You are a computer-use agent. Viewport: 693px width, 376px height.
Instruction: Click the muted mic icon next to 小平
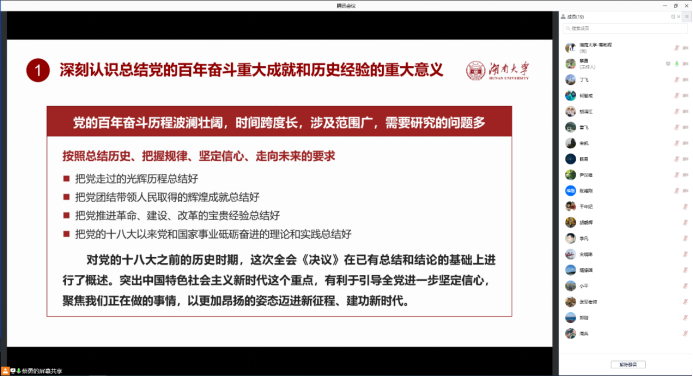click(x=685, y=286)
